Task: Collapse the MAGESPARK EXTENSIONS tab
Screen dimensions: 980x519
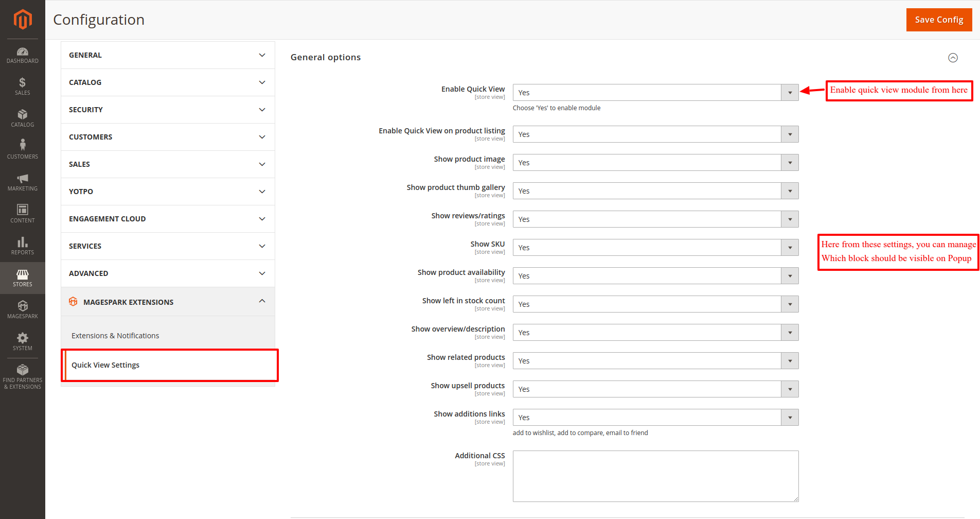Action: pyautogui.click(x=168, y=302)
